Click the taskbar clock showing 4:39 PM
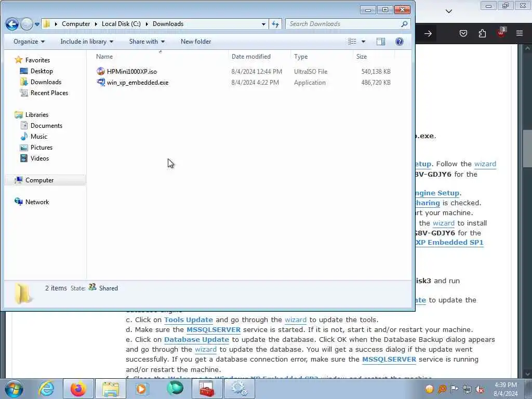532x399 pixels. [x=506, y=389]
